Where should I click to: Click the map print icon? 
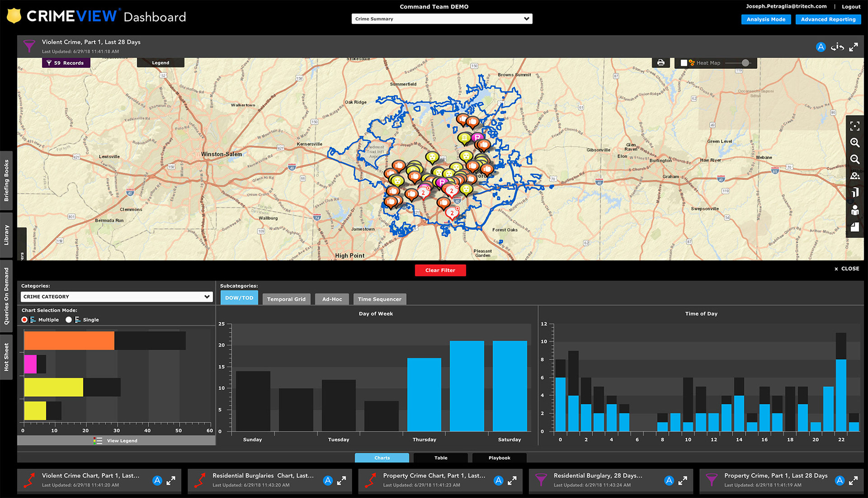660,63
